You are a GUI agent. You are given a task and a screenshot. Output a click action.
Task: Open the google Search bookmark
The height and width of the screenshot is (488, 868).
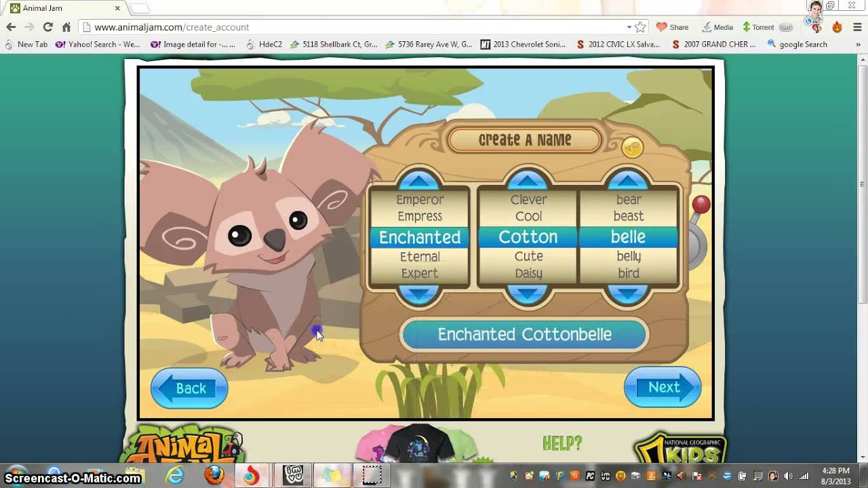click(x=797, y=45)
